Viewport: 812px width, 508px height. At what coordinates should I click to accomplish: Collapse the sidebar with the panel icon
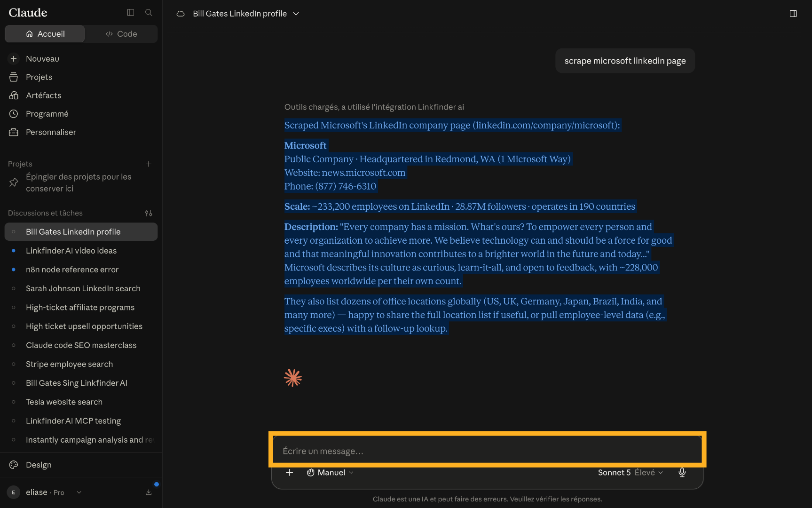tap(131, 13)
